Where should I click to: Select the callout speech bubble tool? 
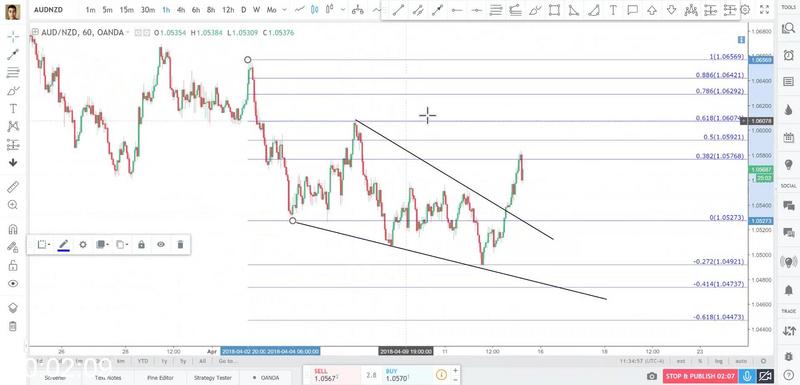pos(633,10)
